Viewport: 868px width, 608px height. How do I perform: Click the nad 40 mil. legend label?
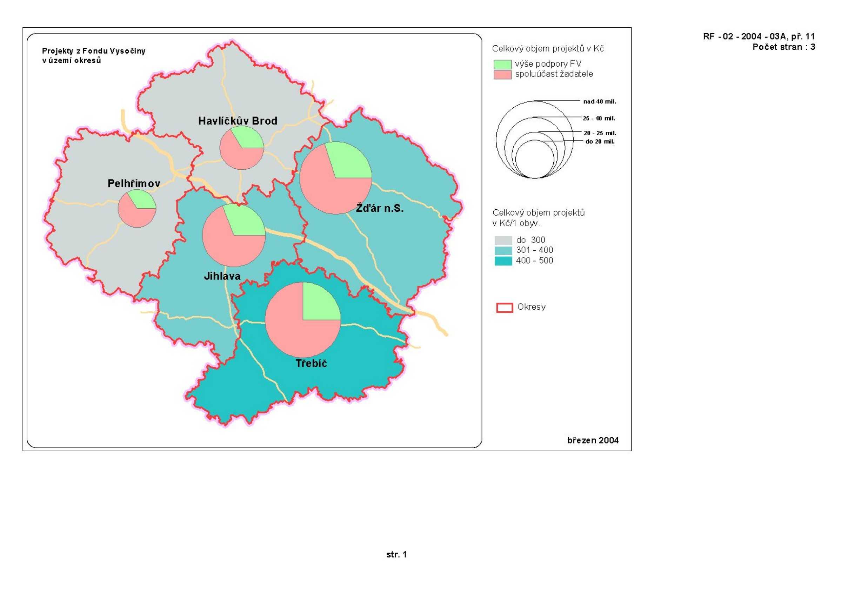(x=600, y=101)
